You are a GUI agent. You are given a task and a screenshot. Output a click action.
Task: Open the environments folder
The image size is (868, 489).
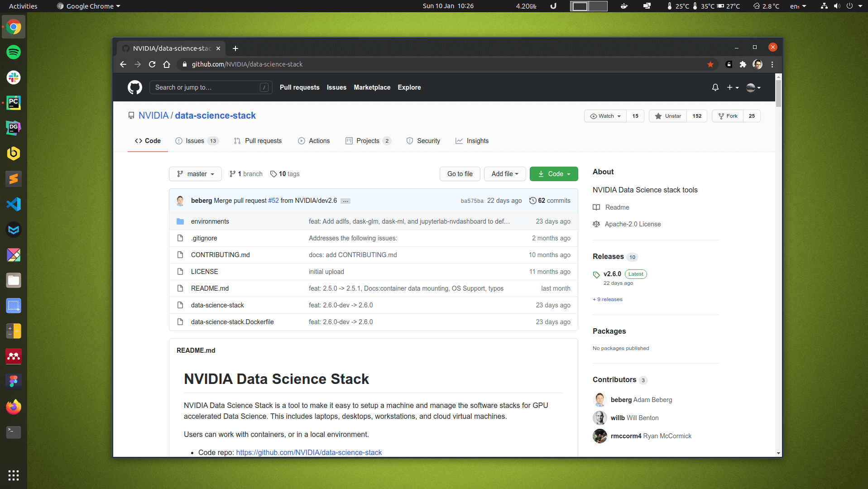pos(210,221)
